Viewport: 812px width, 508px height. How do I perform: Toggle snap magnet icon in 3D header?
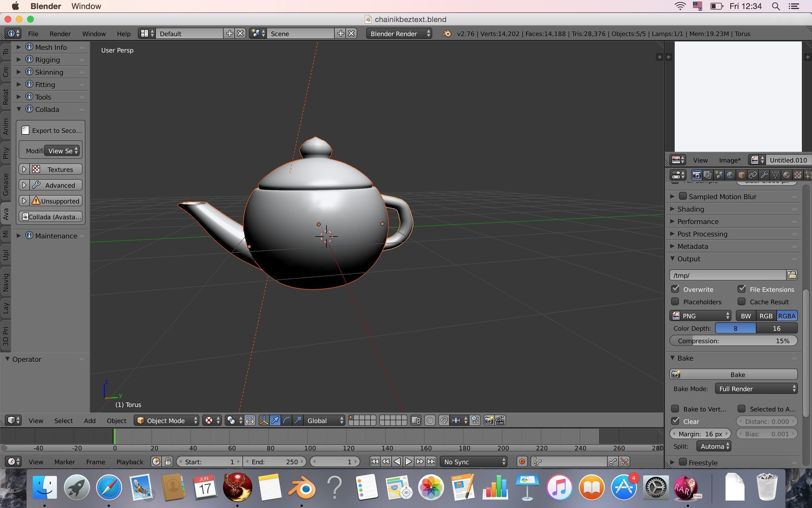[443, 420]
